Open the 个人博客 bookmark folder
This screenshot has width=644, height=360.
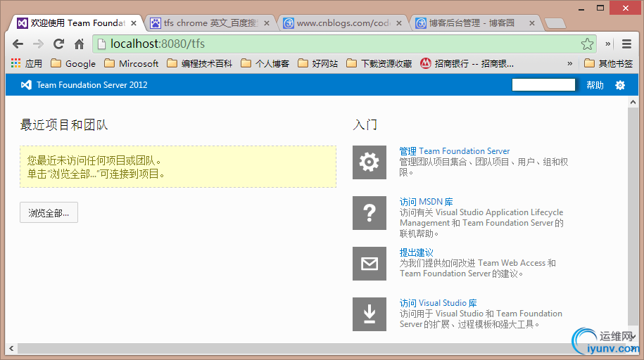tap(265, 63)
